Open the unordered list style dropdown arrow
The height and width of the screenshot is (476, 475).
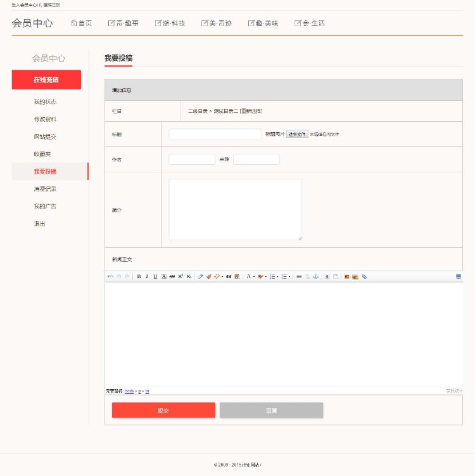tap(289, 277)
